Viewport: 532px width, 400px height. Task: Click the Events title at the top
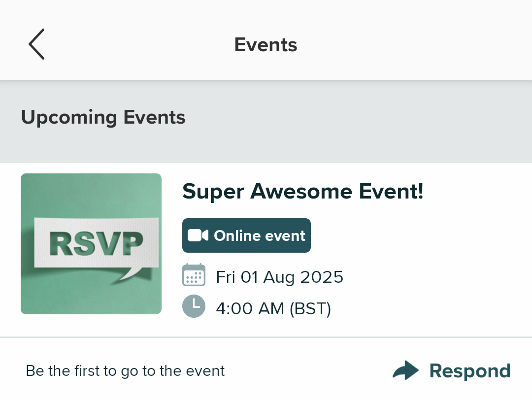pyautogui.click(x=266, y=44)
